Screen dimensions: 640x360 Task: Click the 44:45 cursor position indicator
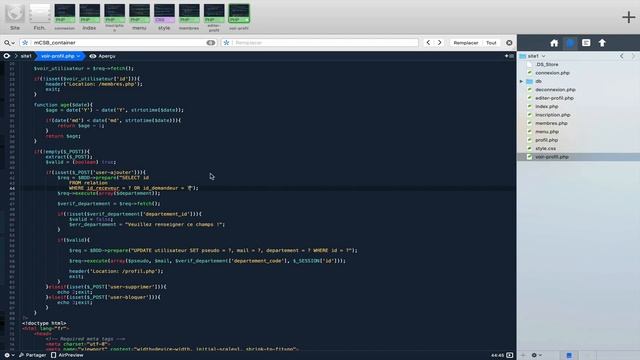[x=498, y=355]
